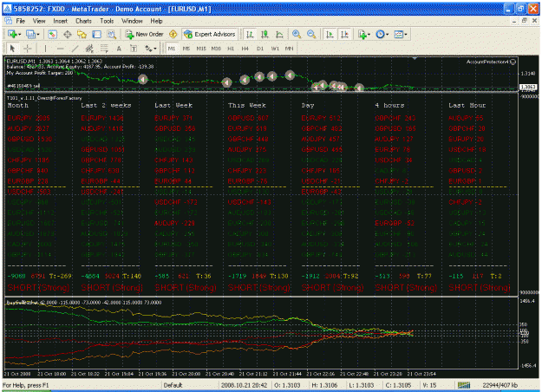Click SHORT (Strong) under Month column
This screenshot has width=542, height=392.
point(38,287)
